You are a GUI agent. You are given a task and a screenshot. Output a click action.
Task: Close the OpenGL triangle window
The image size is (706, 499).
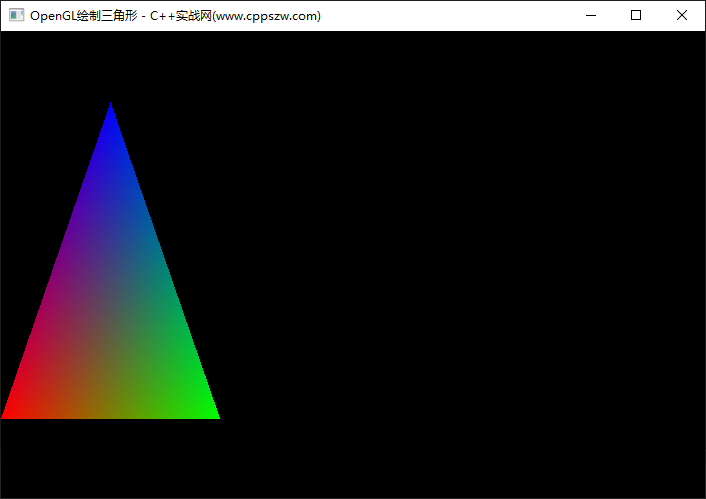click(x=682, y=16)
